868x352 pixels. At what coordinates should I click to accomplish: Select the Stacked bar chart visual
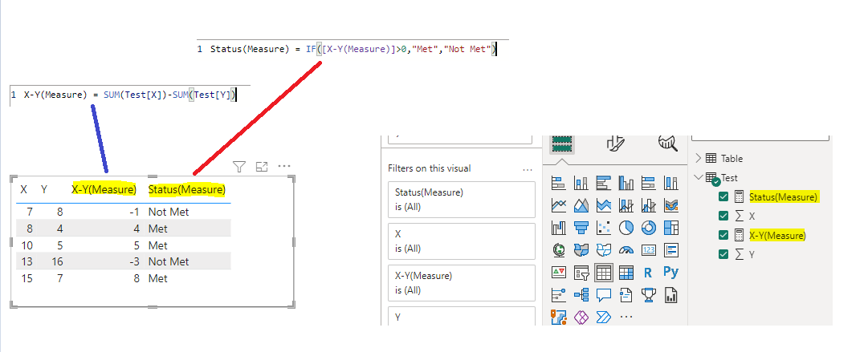pos(559,182)
